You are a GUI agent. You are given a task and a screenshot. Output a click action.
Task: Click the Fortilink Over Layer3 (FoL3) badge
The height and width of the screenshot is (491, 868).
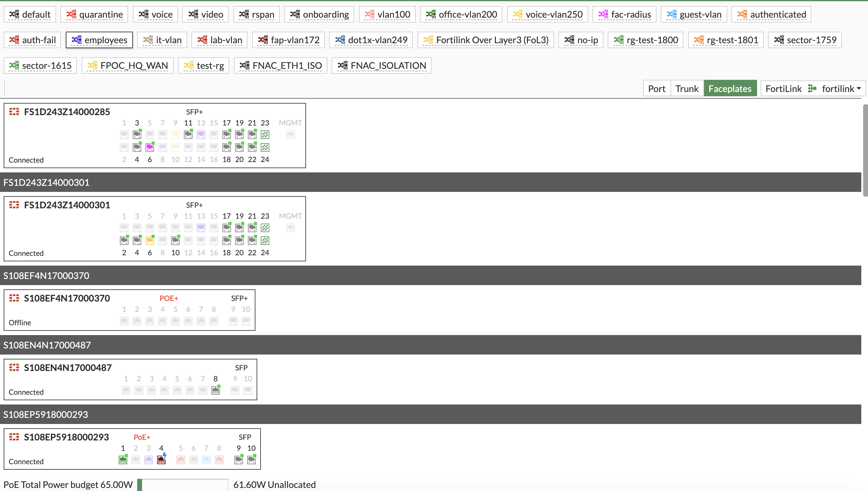[x=485, y=40]
